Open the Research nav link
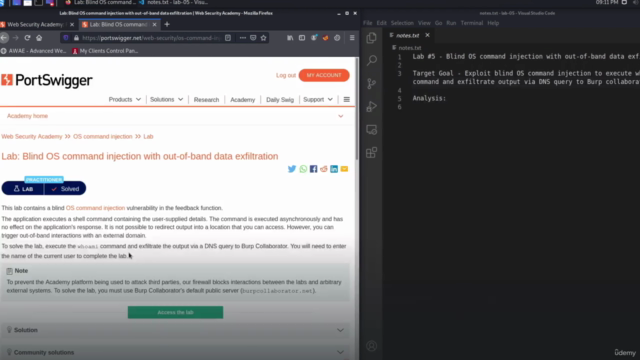640x360 pixels. coord(207,100)
